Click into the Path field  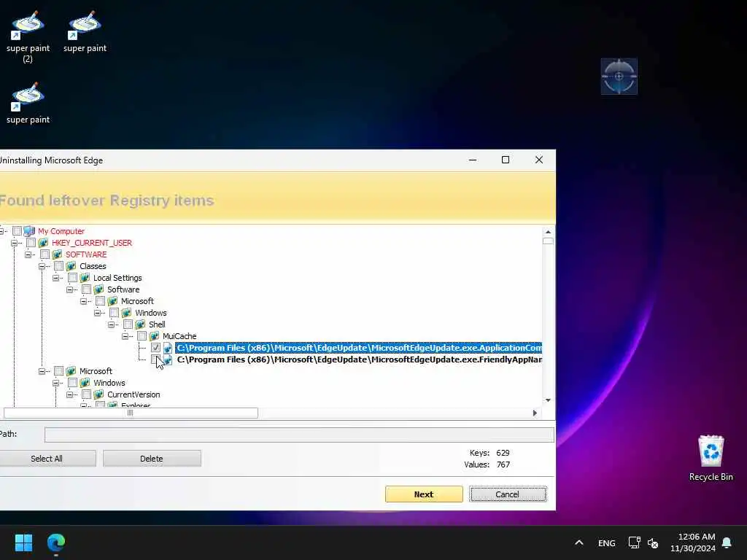click(x=299, y=435)
